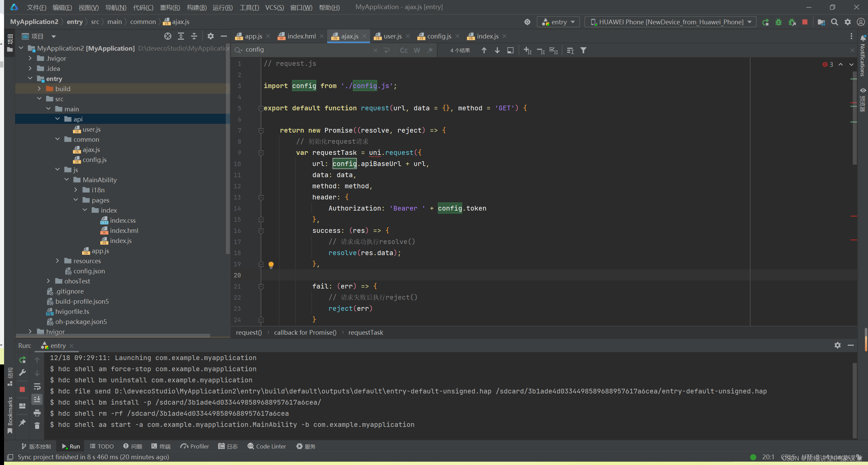This screenshot has width=868, height=465.
Task: Toggle soft-wrap icon in Run panel
Action: tap(37, 387)
